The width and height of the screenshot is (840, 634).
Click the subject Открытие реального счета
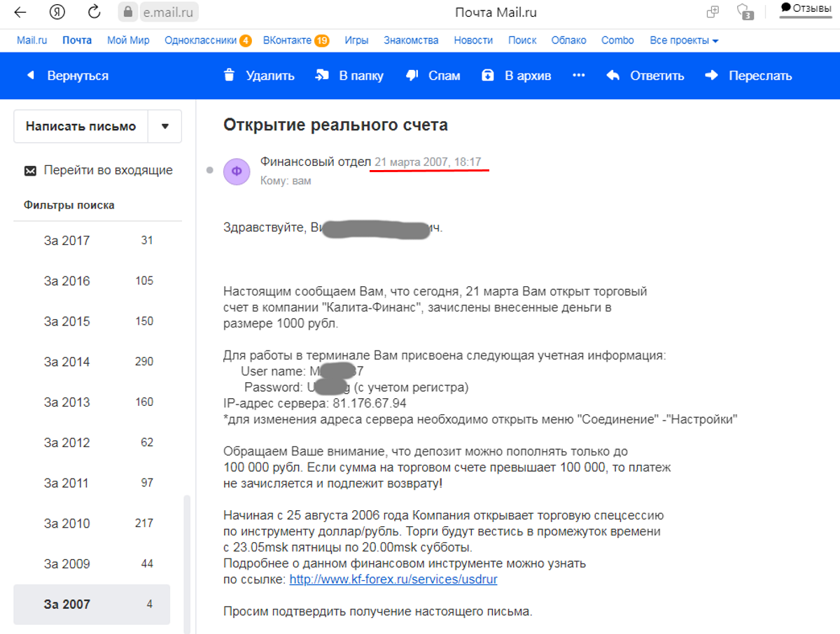click(x=335, y=125)
